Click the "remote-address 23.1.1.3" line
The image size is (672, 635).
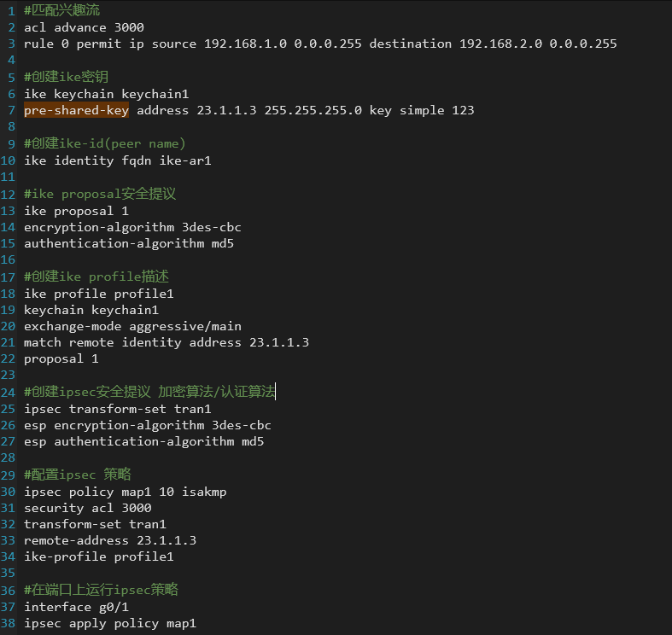coord(109,541)
